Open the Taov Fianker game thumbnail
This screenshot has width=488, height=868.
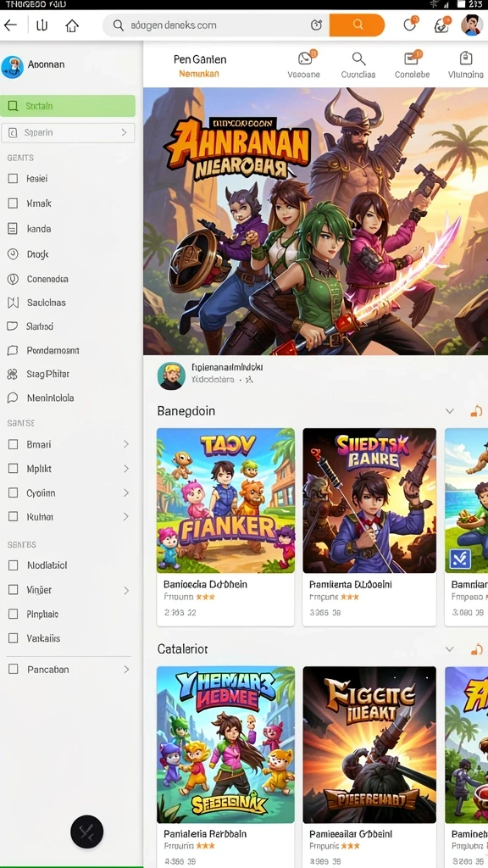click(x=225, y=500)
